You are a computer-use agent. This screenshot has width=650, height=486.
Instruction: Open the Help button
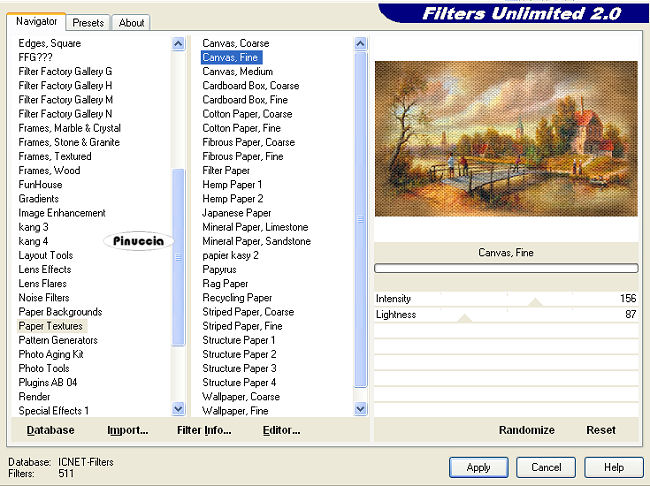point(614,467)
